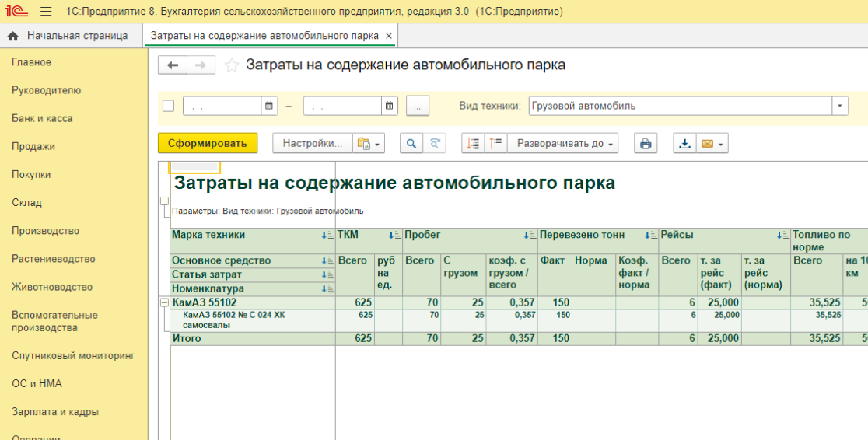The width and height of the screenshot is (868, 440).
Task: Sort by Марка техники column icon
Action: tap(327, 236)
